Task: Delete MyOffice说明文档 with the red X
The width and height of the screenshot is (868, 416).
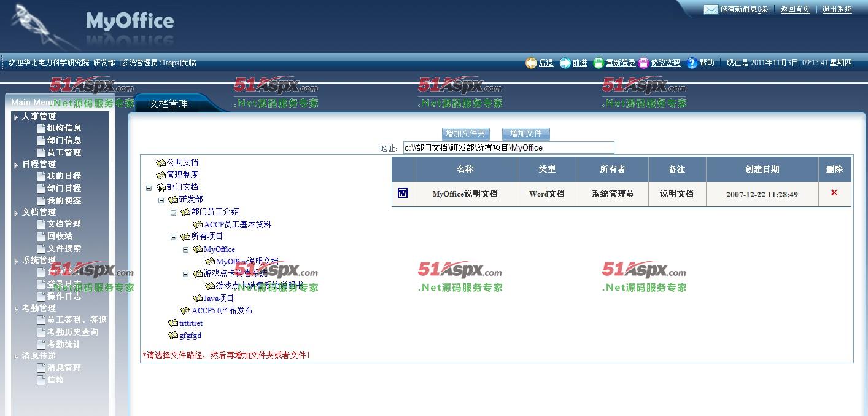Action: point(834,193)
